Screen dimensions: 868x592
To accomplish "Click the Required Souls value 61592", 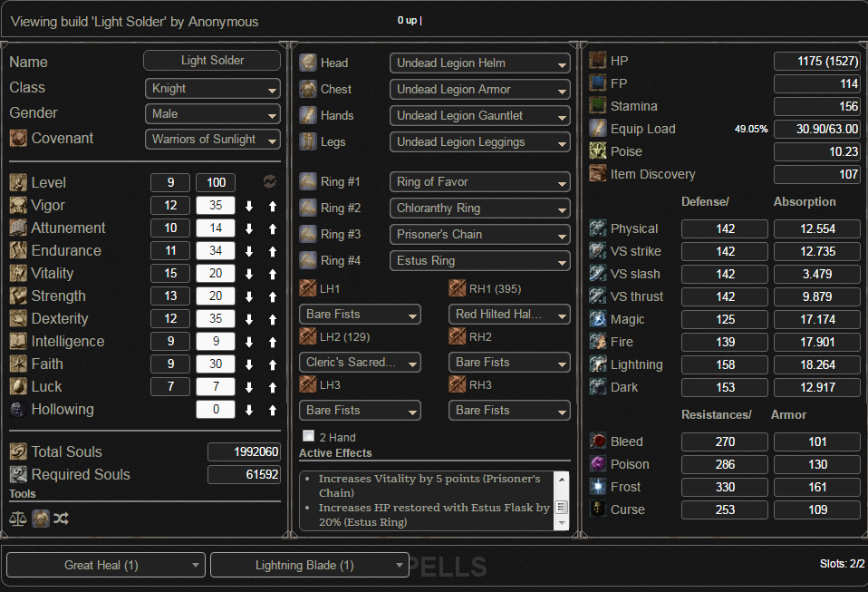I will point(244,474).
